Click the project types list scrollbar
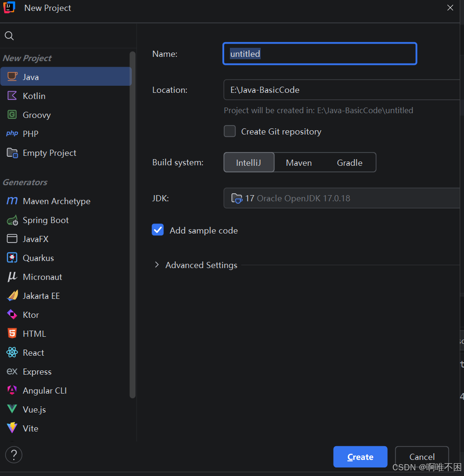 [133, 225]
